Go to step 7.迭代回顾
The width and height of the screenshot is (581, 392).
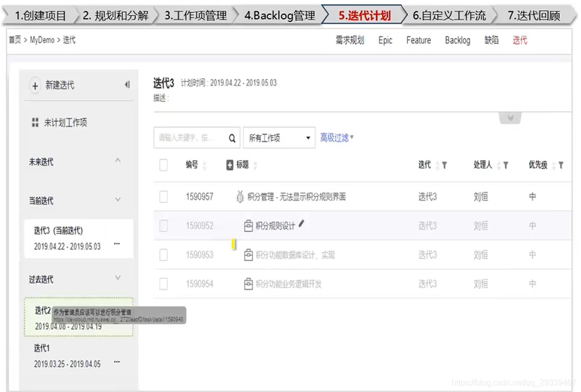[x=534, y=15]
